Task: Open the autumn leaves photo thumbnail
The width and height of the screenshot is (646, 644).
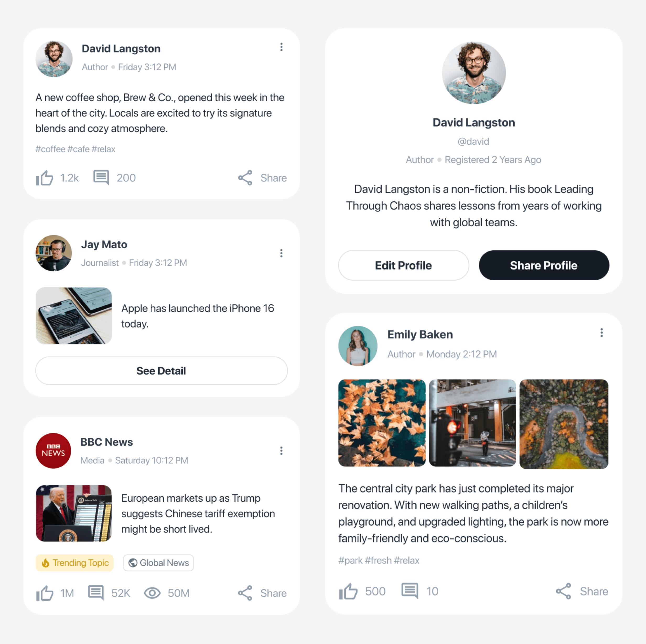Action: coord(382,423)
